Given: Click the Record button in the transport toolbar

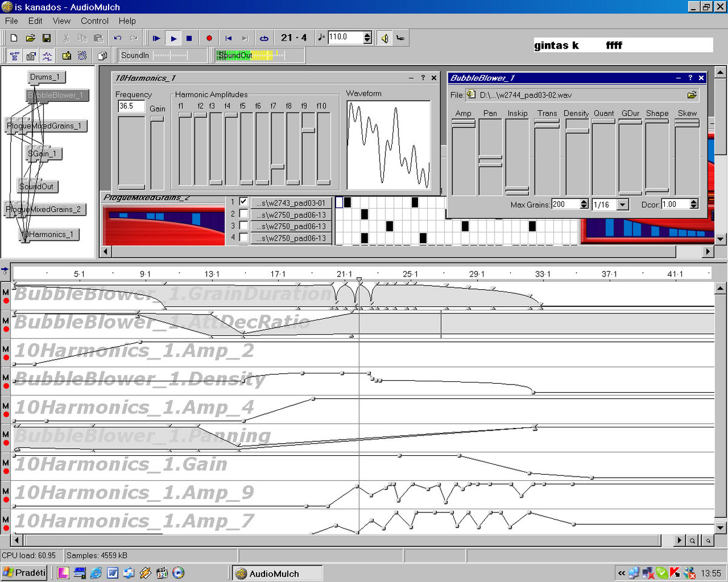Looking at the screenshot, I should [x=209, y=38].
